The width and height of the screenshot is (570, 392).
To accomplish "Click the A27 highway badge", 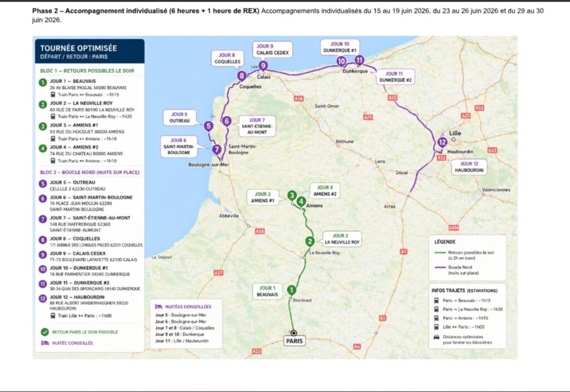I will point(218,272).
